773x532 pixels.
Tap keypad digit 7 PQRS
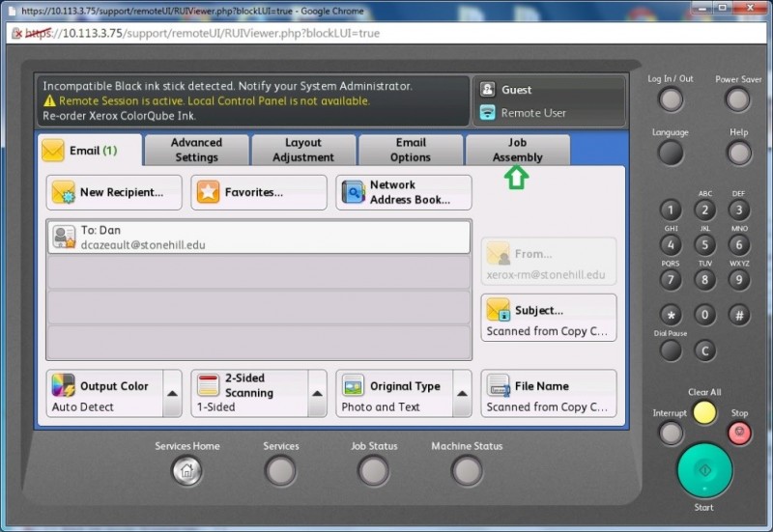pyautogui.click(x=671, y=280)
